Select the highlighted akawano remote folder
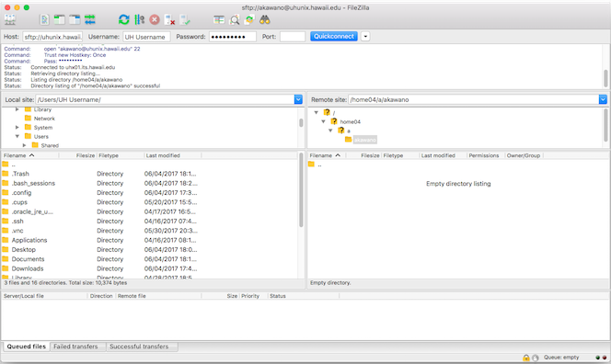The width and height of the screenshot is (611, 364). [x=364, y=140]
